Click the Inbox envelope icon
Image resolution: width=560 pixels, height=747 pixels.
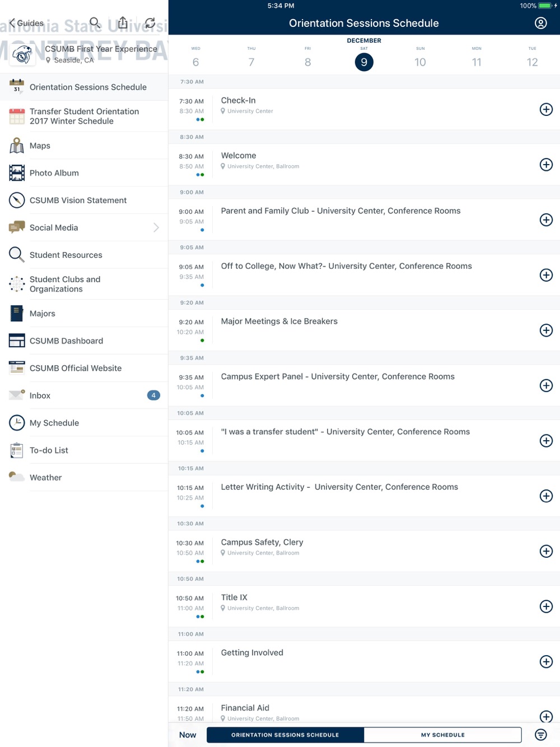pos(17,395)
